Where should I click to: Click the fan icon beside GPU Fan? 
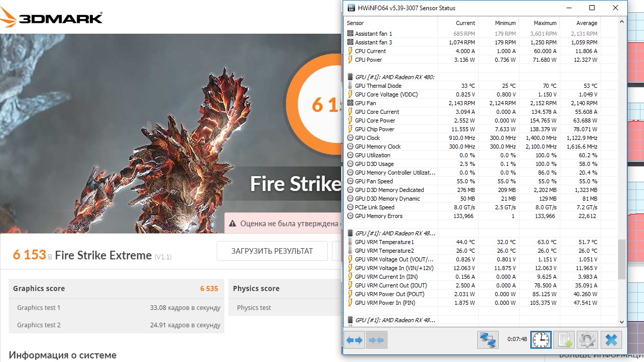tap(350, 103)
